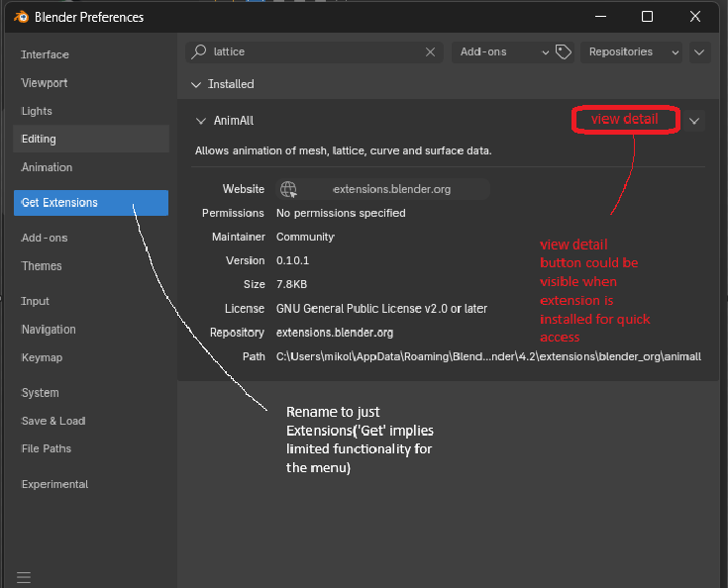Viewport: 728px width, 588px height.
Task: Click the Maintainer value Community
Action: coord(305,237)
